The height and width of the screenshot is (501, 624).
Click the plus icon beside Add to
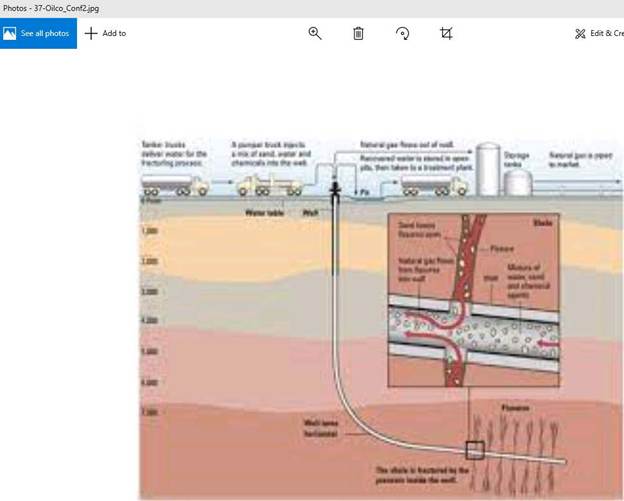click(91, 33)
